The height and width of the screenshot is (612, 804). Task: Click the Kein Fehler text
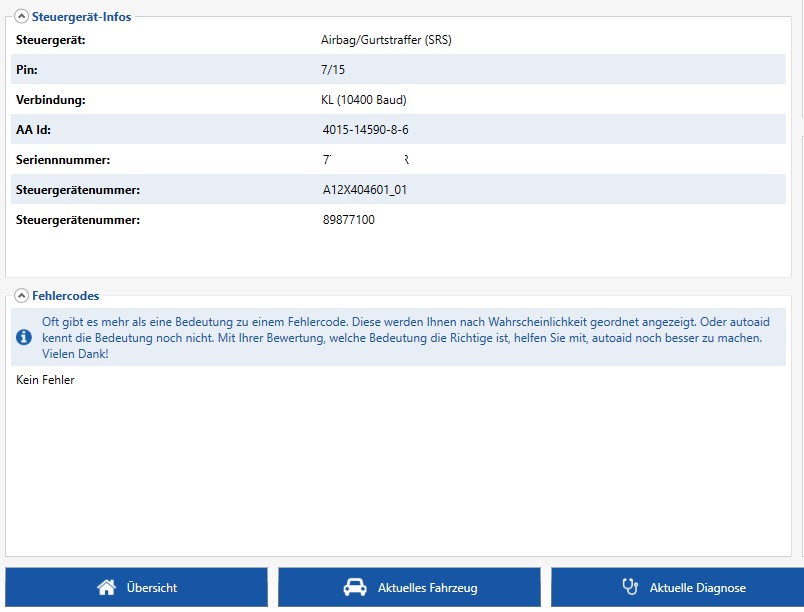(x=45, y=380)
